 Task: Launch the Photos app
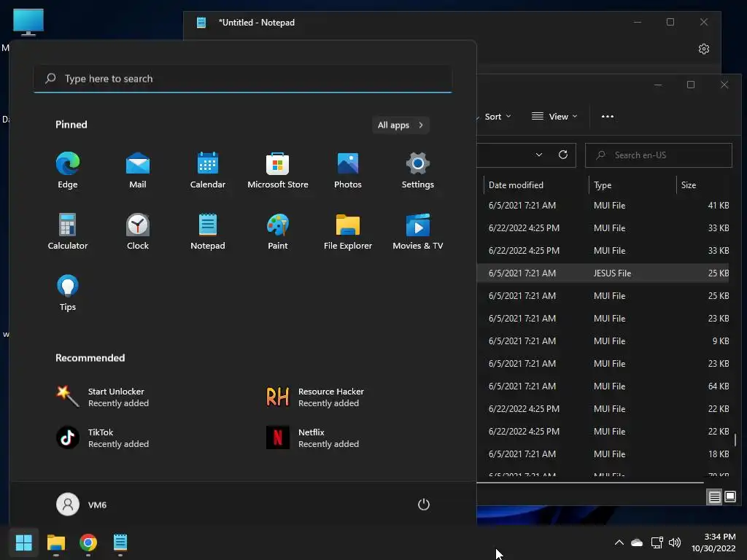(348, 171)
